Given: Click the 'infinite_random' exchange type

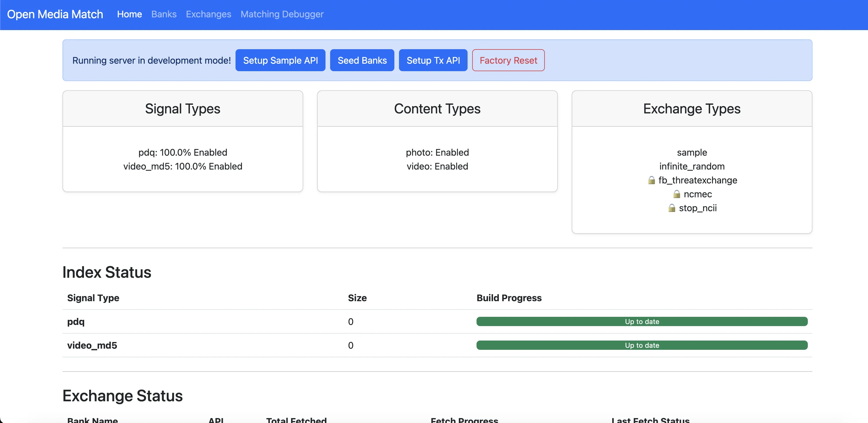Looking at the screenshot, I should tap(692, 166).
